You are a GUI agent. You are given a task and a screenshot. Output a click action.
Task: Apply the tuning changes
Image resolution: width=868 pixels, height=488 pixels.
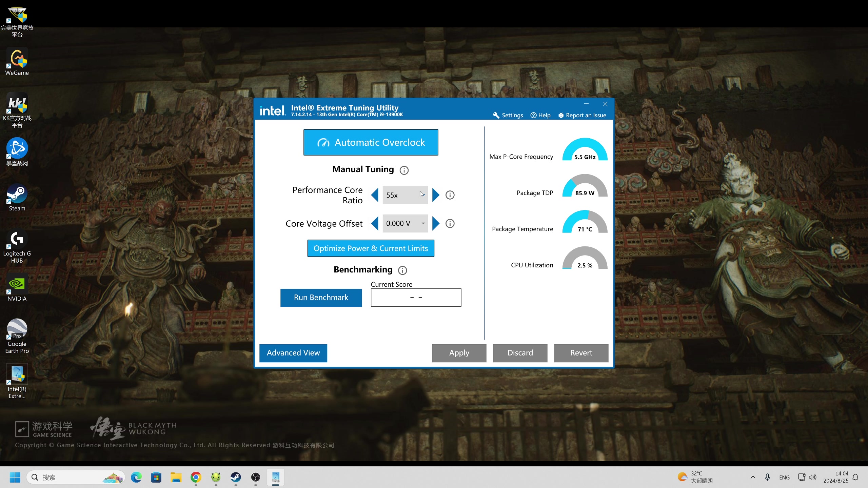click(x=459, y=353)
